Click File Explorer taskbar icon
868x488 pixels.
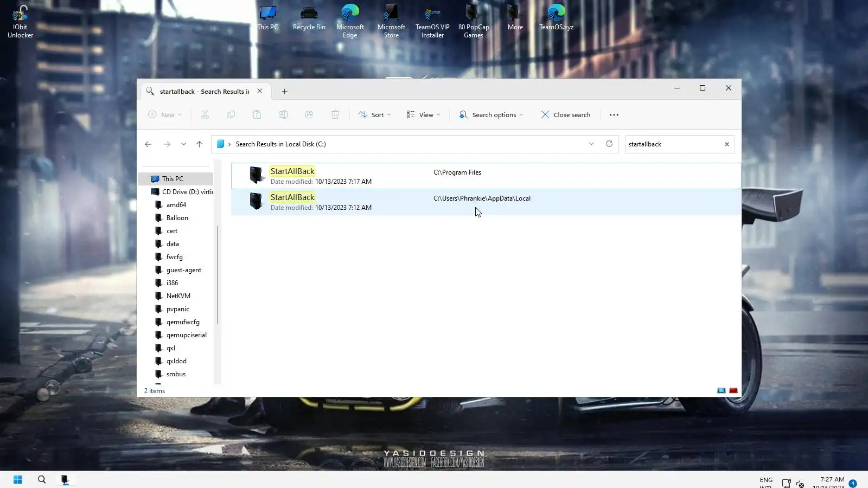tap(65, 479)
